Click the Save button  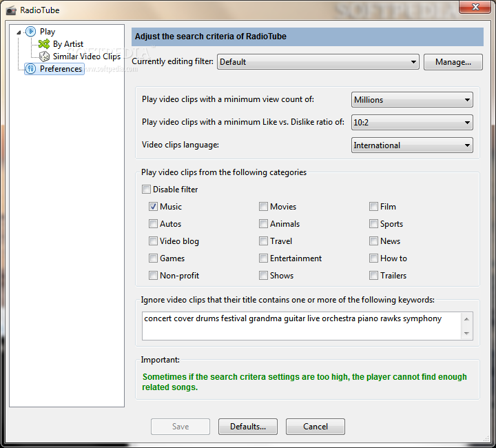(x=180, y=427)
